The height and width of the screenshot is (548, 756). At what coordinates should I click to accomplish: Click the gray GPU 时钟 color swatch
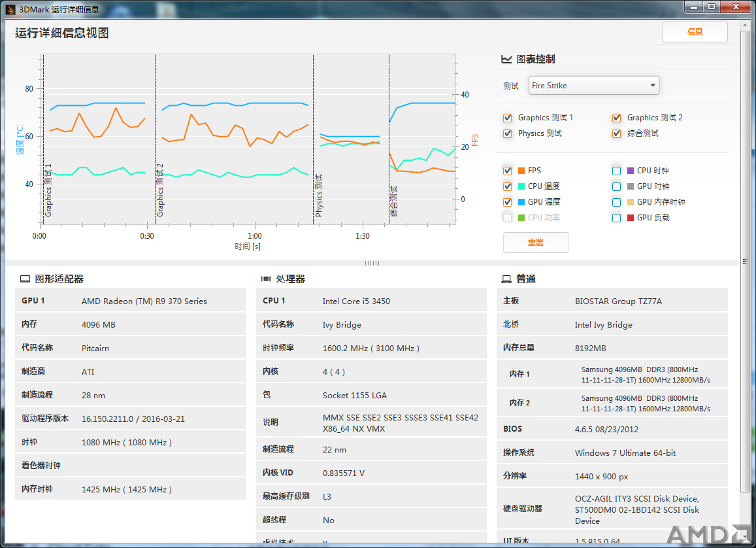point(630,186)
